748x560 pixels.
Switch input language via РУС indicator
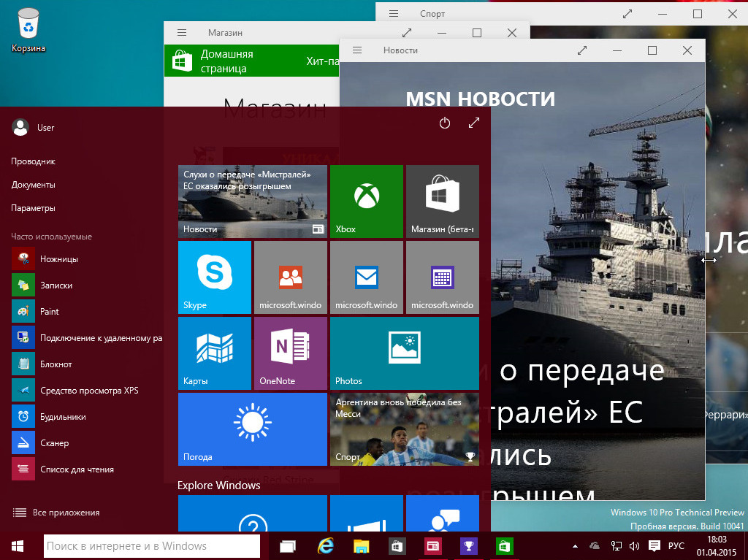[676, 545]
